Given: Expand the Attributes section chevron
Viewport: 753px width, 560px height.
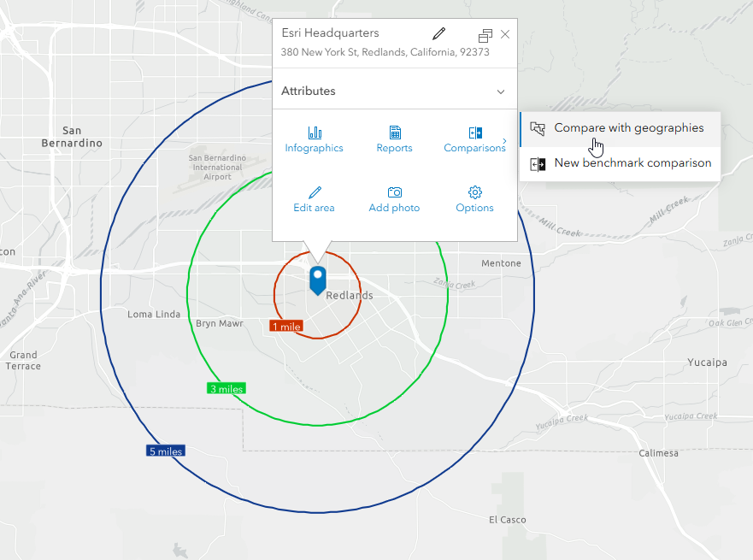Looking at the screenshot, I should tap(501, 91).
